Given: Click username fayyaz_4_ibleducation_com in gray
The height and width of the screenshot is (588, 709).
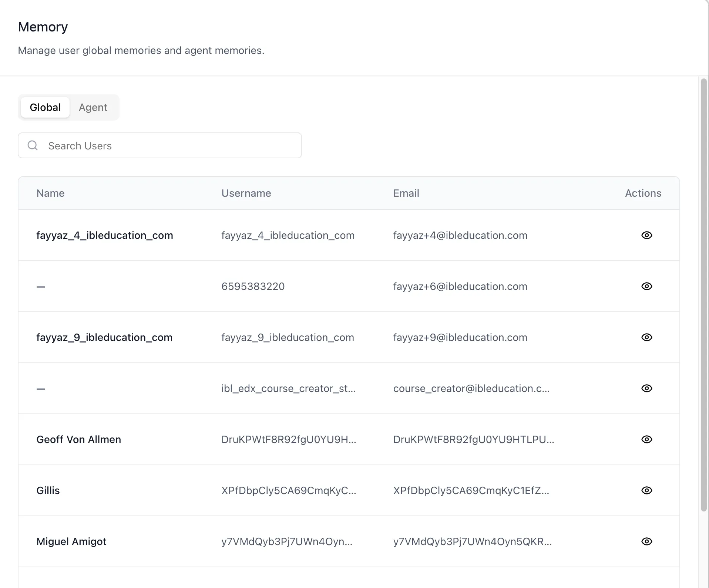Looking at the screenshot, I should pos(288,235).
